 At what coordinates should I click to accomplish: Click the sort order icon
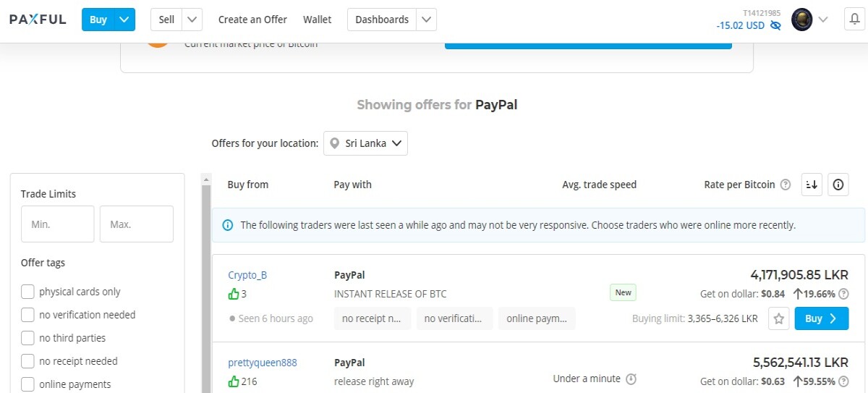point(812,185)
